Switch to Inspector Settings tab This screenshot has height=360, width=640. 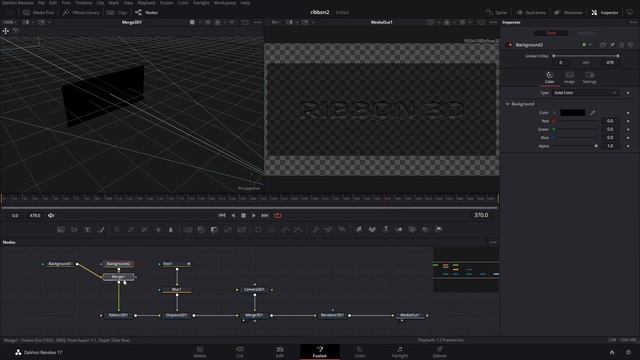[589, 78]
